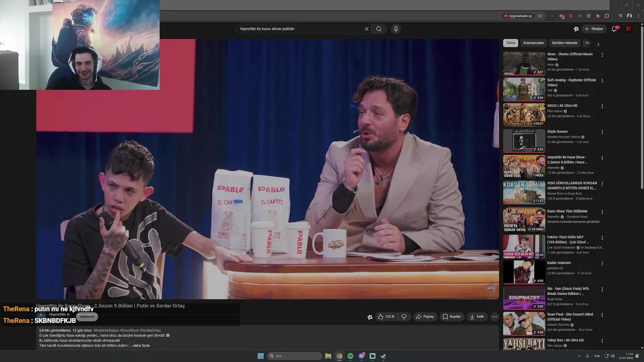Open ido - San Disco Funk thumbnail
The height and width of the screenshot is (362, 644).
pos(524,297)
